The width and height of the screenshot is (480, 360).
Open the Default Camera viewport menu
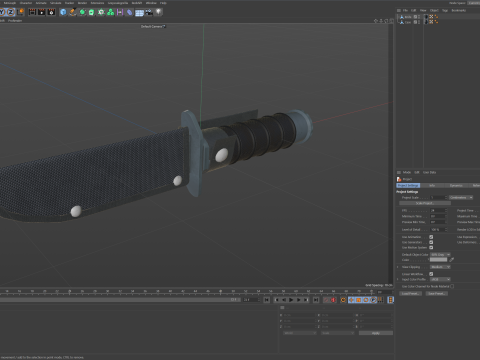pyautogui.click(x=153, y=26)
